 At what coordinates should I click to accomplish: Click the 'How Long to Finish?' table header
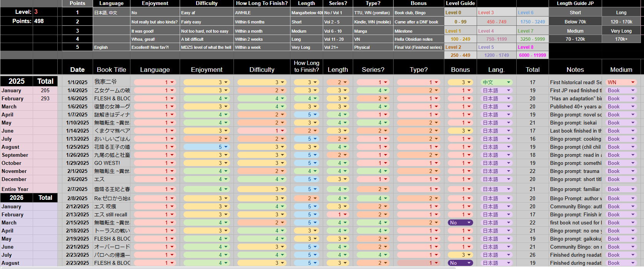pos(306,66)
